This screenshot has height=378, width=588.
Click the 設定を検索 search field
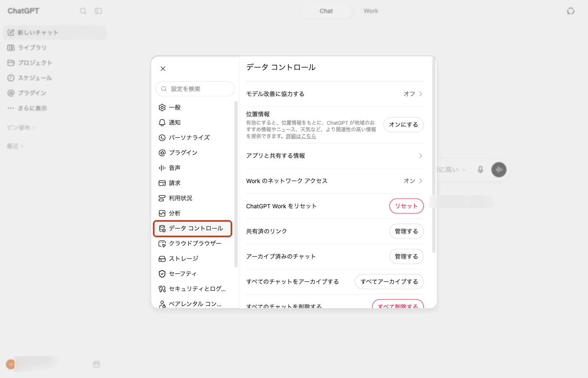pos(195,89)
